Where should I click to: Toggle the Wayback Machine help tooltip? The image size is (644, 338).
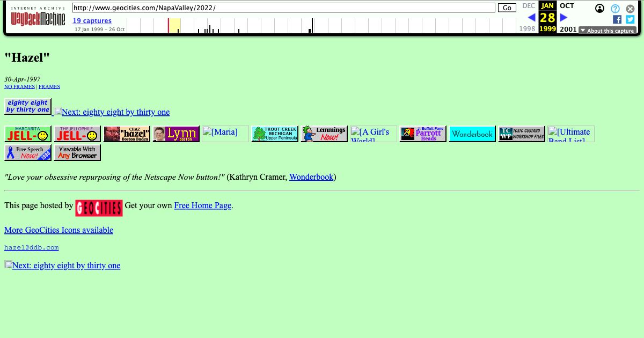coord(615,9)
